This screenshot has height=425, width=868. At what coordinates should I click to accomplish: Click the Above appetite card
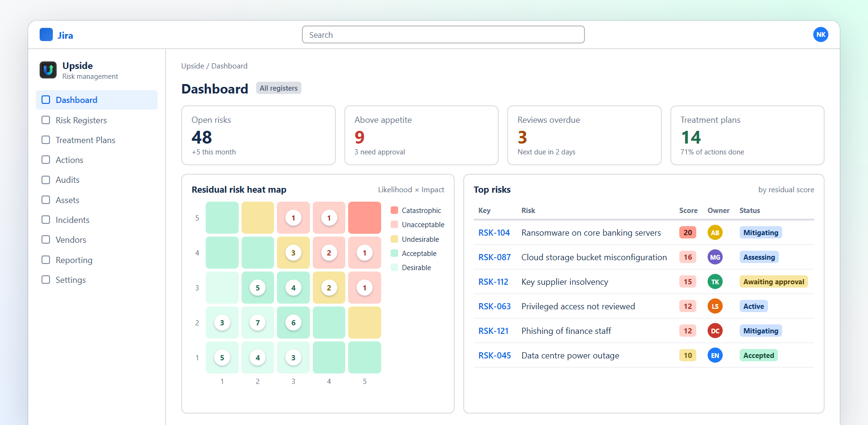click(421, 135)
